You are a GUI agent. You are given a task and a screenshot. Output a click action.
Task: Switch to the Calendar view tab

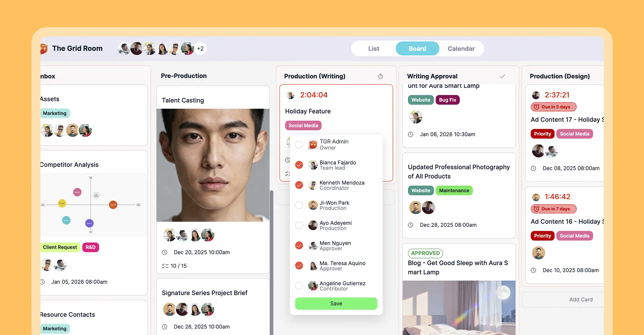461,48
